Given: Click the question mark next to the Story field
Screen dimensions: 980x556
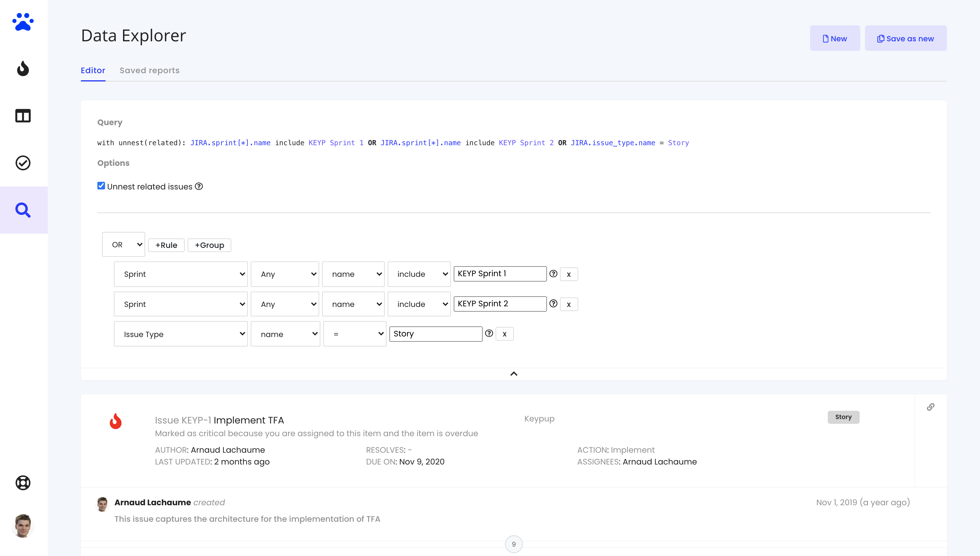Looking at the screenshot, I should tap(489, 333).
